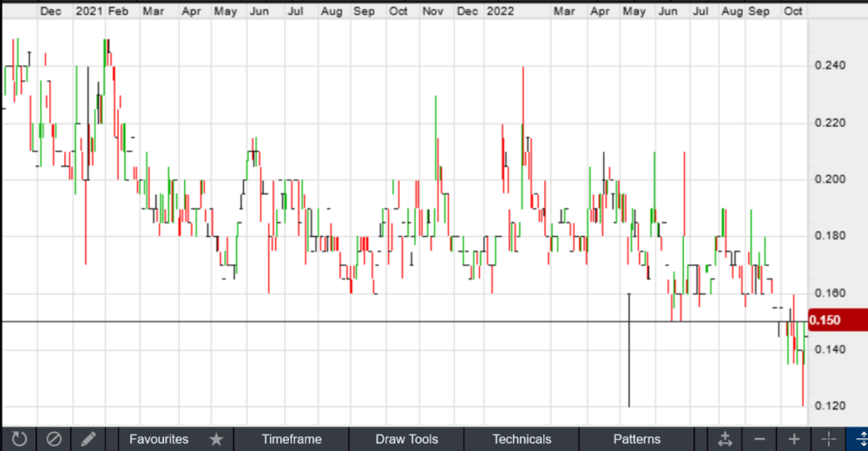Zoom out with the minus icon
Viewport: 868px width, 451px height.
pyautogui.click(x=759, y=440)
